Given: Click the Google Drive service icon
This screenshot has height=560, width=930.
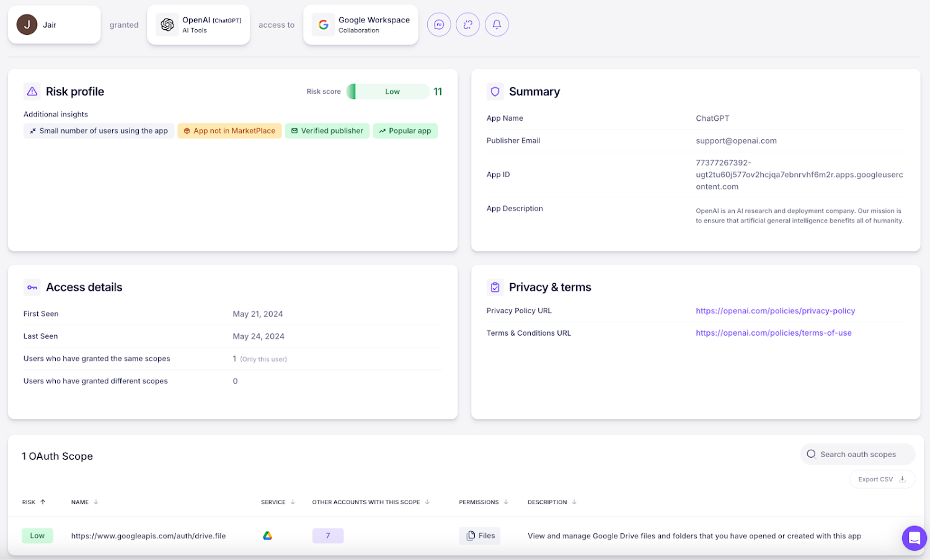Looking at the screenshot, I should (267, 536).
